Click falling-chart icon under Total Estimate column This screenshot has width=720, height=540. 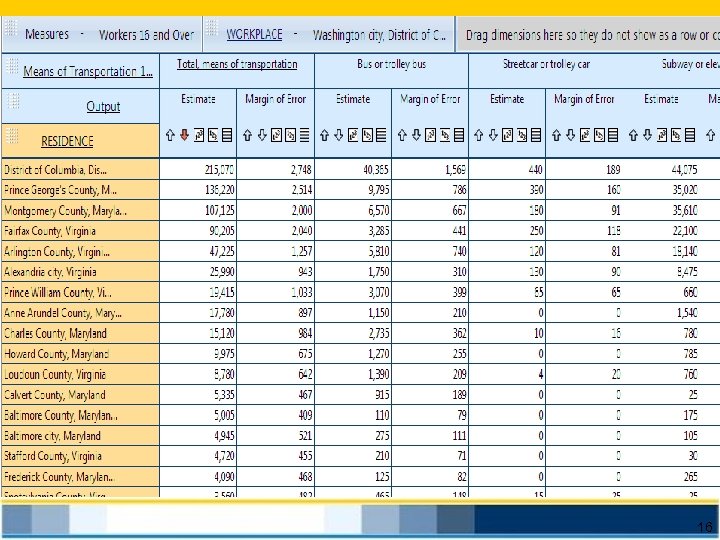click(213, 135)
